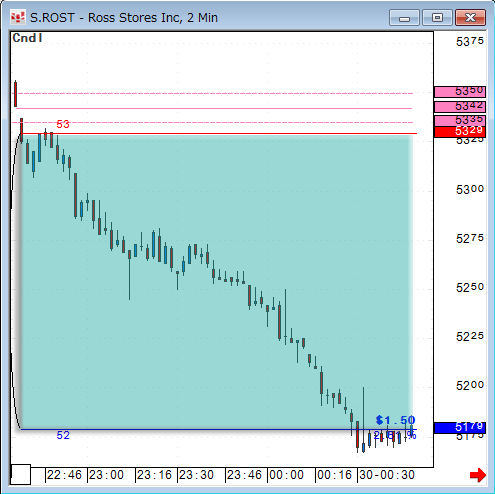
Task: Close the S.ROST chart window
Action: [x=470, y=18]
